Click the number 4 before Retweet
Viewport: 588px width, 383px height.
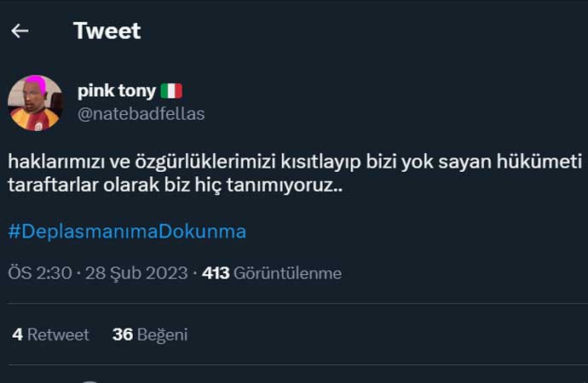click(17, 334)
